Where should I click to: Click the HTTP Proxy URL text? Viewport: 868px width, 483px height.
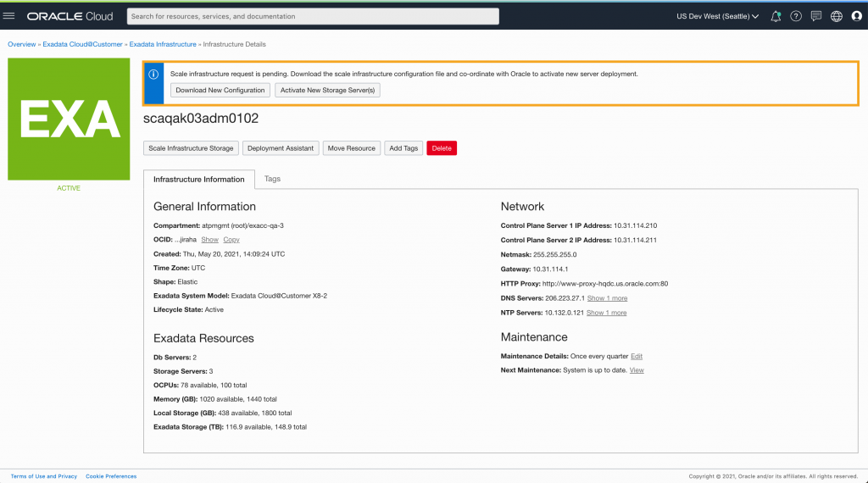coord(605,284)
